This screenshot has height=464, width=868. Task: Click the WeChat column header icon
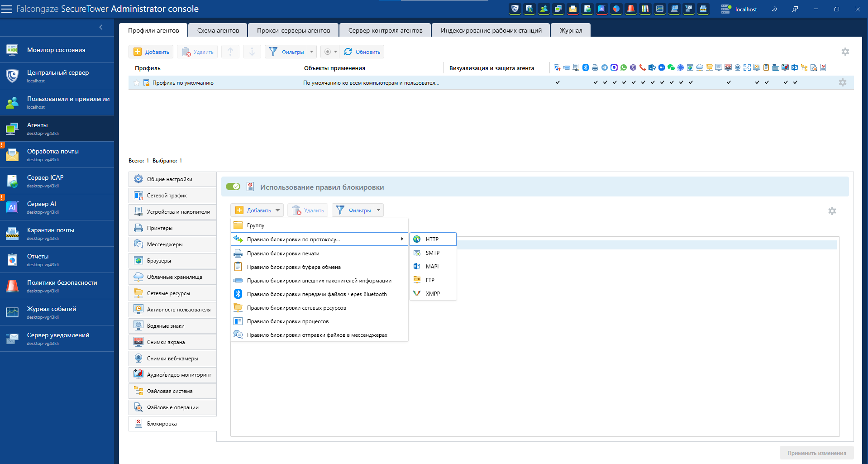671,67
